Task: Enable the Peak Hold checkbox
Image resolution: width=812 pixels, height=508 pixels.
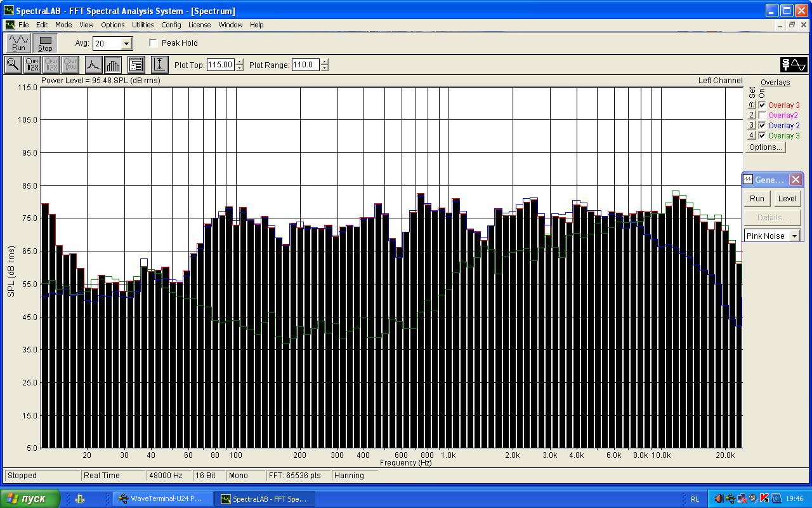Action: click(x=154, y=43)
